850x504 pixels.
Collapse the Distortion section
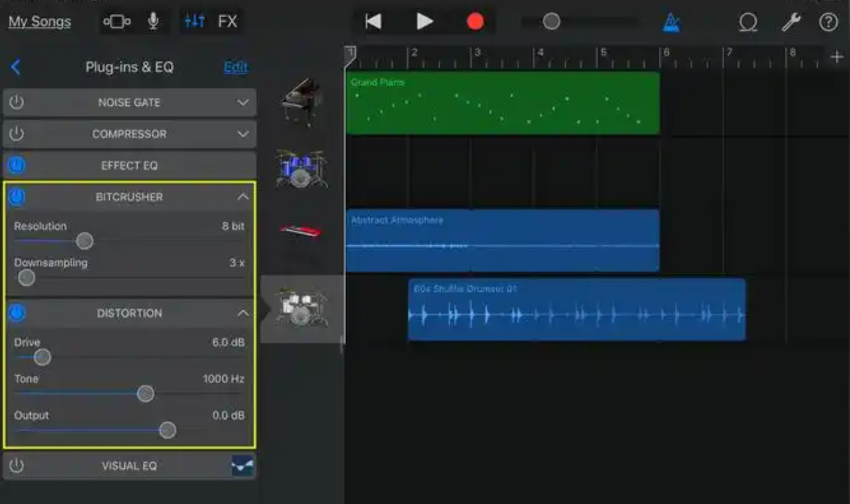coord(243,313)
